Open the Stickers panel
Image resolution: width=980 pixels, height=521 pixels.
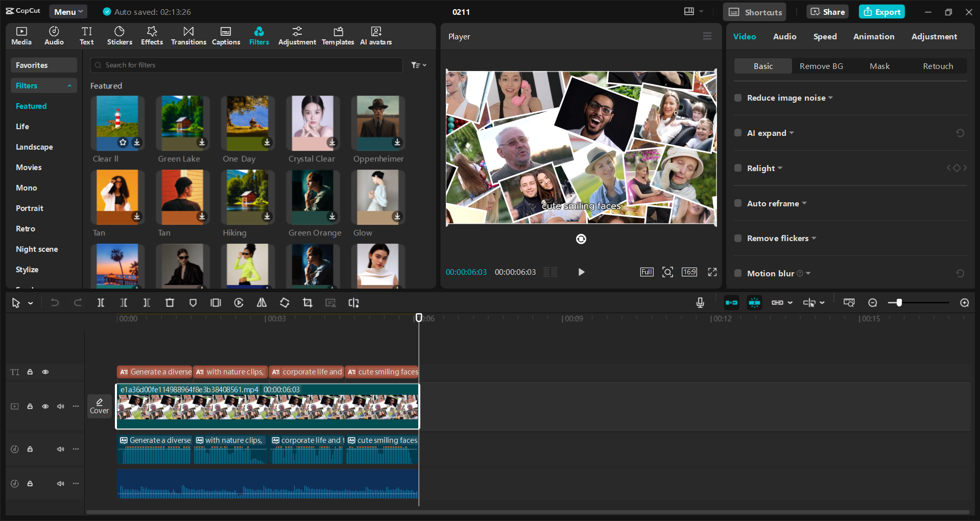click(x=119, y=35)
